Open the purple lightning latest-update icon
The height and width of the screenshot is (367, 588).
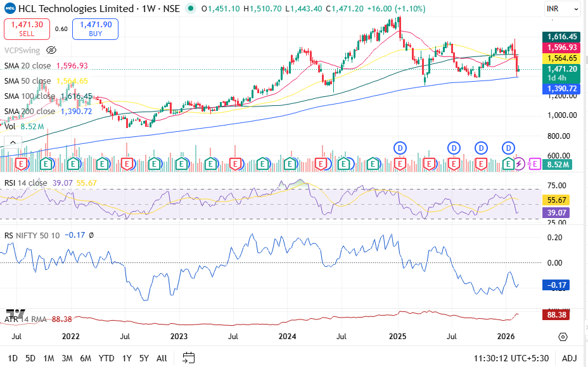519,164
